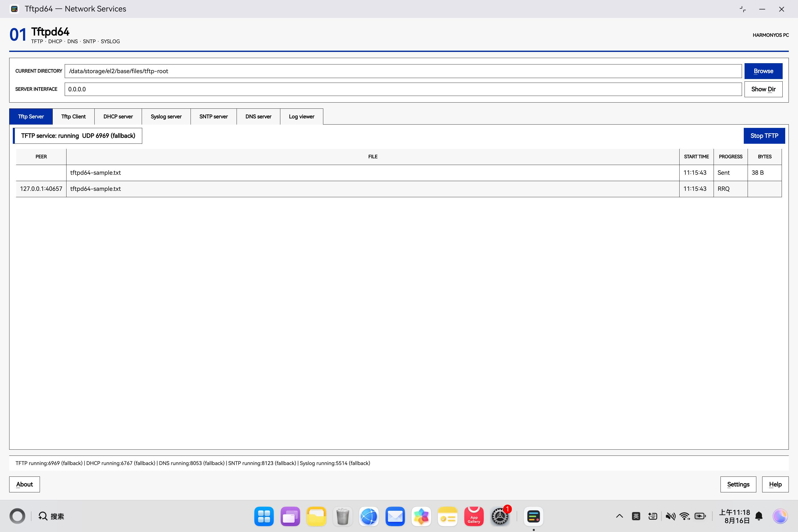Screen dimensions: 798x532
Task: Open the app launcher grid in dock
Action: [x=264, y=516]
